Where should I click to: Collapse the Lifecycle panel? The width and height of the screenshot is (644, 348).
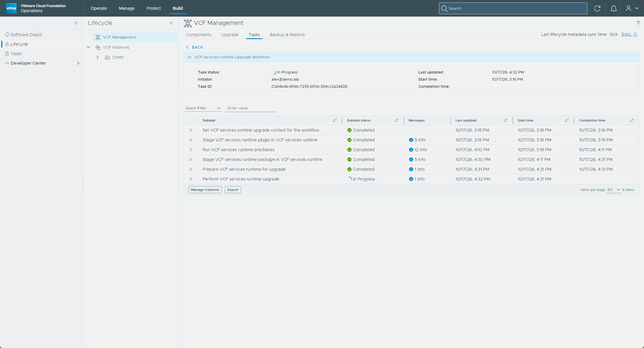(x=171, y=23)
